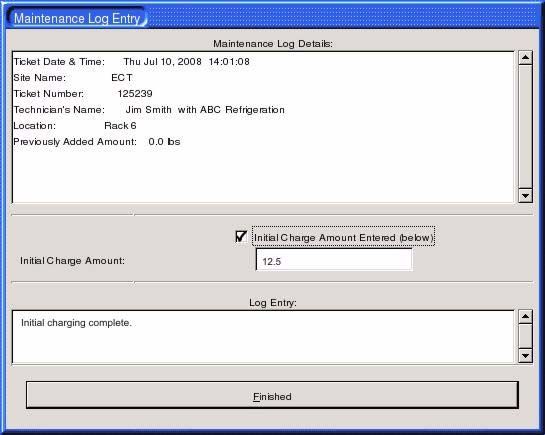
Task: Focus the Initial Charge Amount field showing 12.5
Action: (x=334, y=260)
